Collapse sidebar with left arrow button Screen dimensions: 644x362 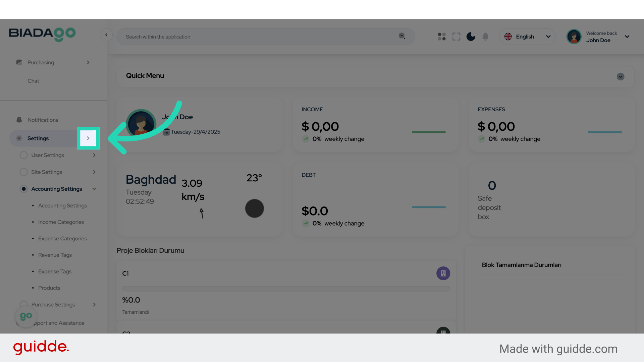point(106,35)
